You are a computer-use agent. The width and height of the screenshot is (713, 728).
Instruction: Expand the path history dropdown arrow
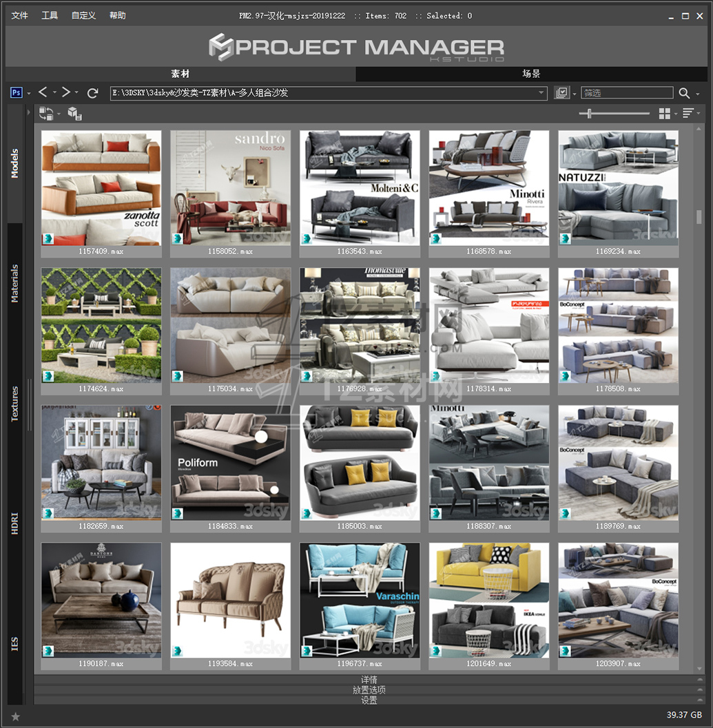(541, 92)
